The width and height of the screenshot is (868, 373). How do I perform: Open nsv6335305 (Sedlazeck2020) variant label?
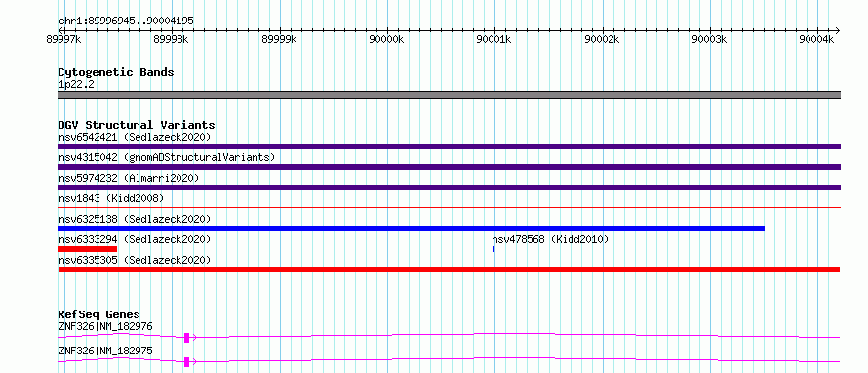click(x=135, y=260)
